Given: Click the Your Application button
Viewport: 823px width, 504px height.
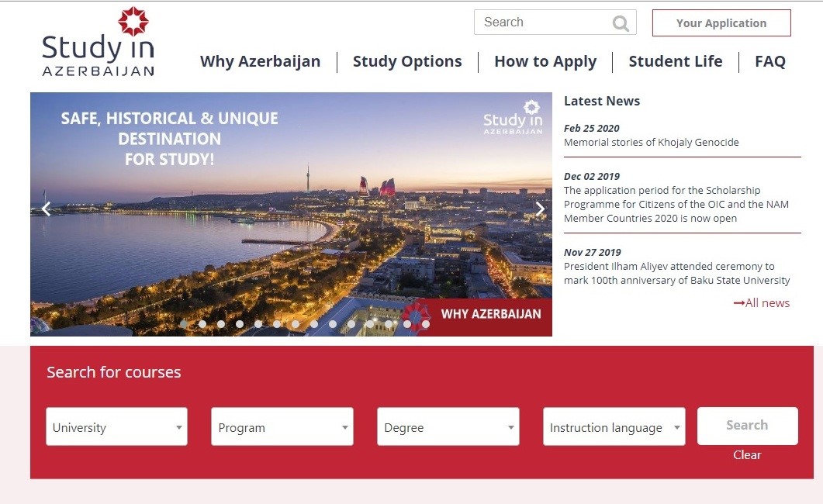Looking at the screenshot, I should 721,23.
